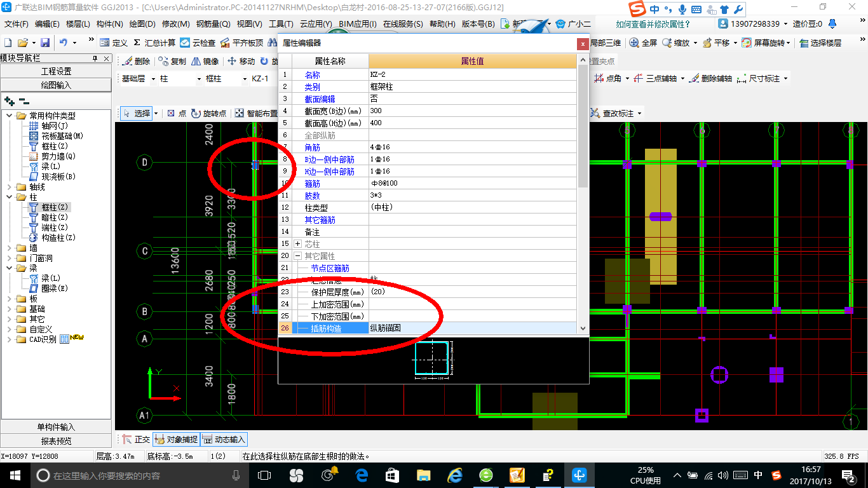Select 圈梁(E) in the tree

tap(55, 288)
